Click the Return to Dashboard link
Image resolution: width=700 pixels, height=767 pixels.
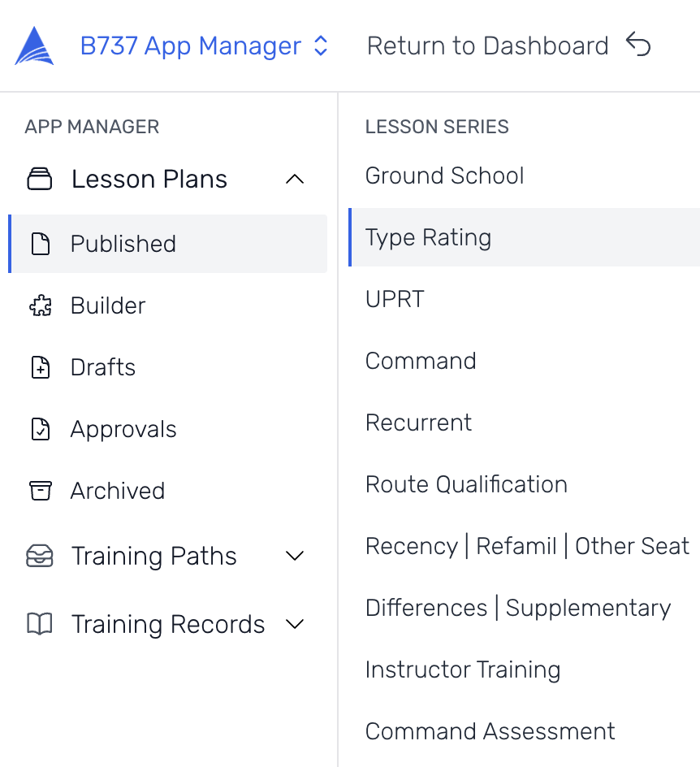click(488, 45)
